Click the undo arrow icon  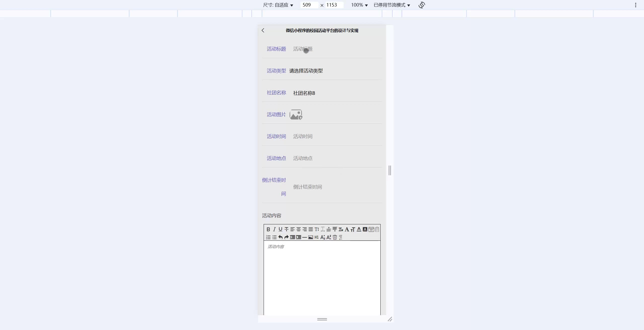pyautogui.click(x=280, y=237)
